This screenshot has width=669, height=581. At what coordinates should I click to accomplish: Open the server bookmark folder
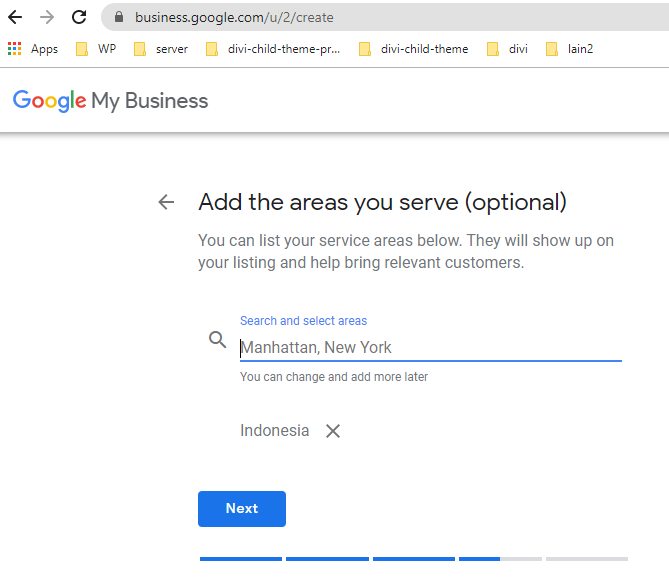pos(160,49)
